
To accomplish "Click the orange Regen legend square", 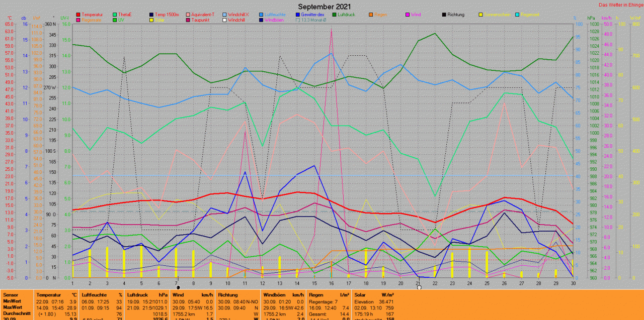I will click(371, 15).
